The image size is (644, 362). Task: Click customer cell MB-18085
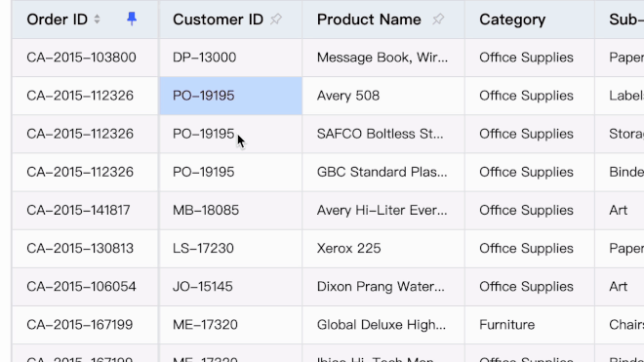[x=231, y=211]
